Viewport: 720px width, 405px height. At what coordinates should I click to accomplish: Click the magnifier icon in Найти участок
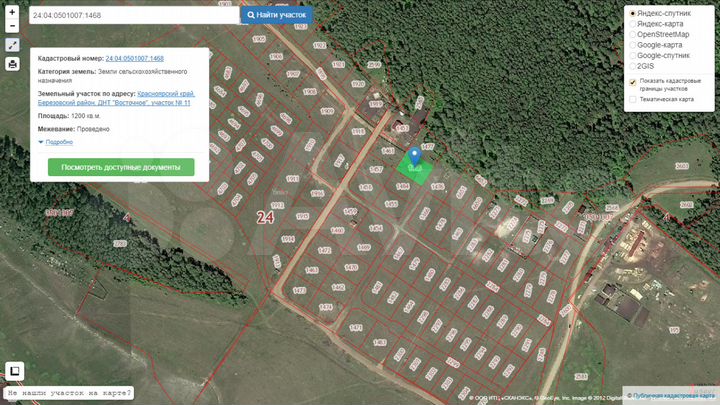point(251,15)
